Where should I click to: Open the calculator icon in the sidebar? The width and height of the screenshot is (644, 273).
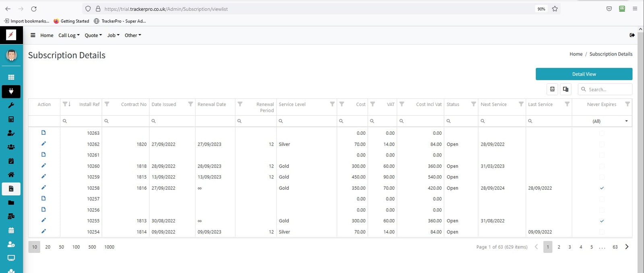pos(11,119)
